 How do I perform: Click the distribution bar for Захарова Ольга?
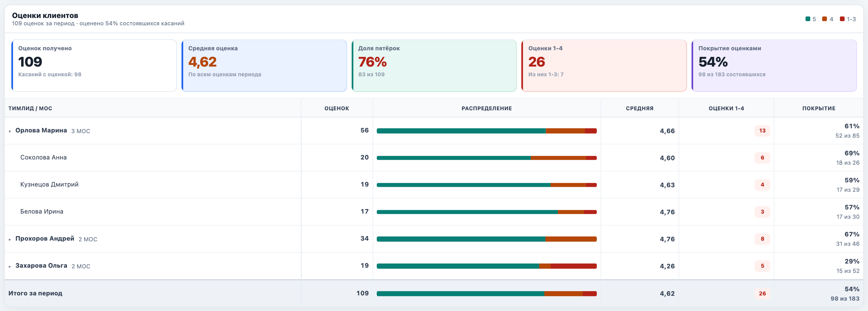pos(487,266)
